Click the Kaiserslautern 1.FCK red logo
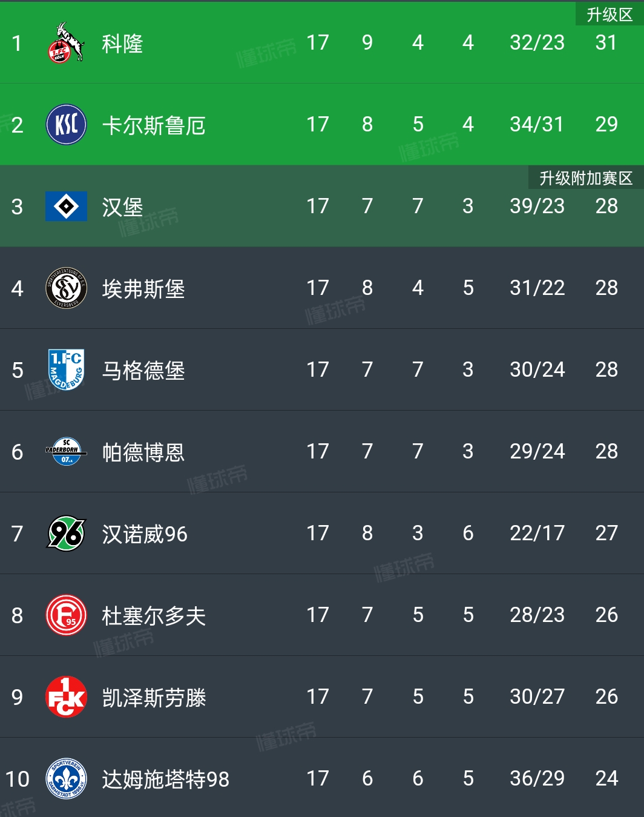 [66, 697]
